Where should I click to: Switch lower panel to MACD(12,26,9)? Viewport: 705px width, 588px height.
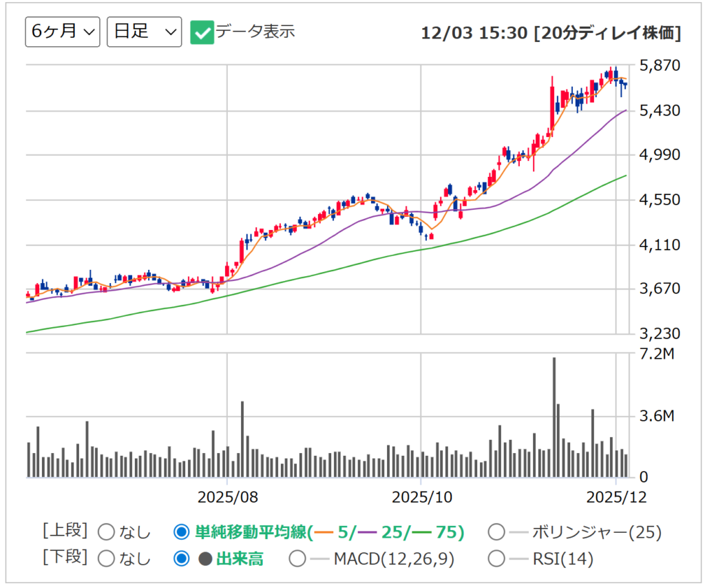pos(297,559)
